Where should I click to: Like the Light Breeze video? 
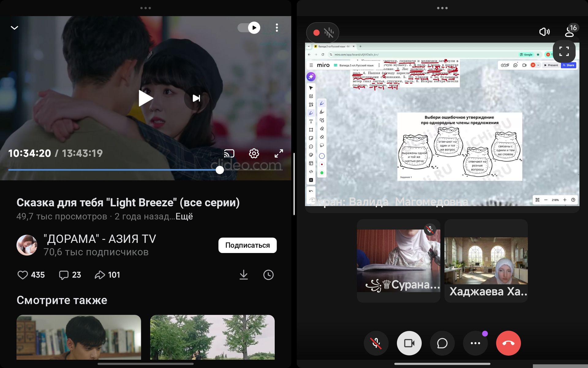23,275
